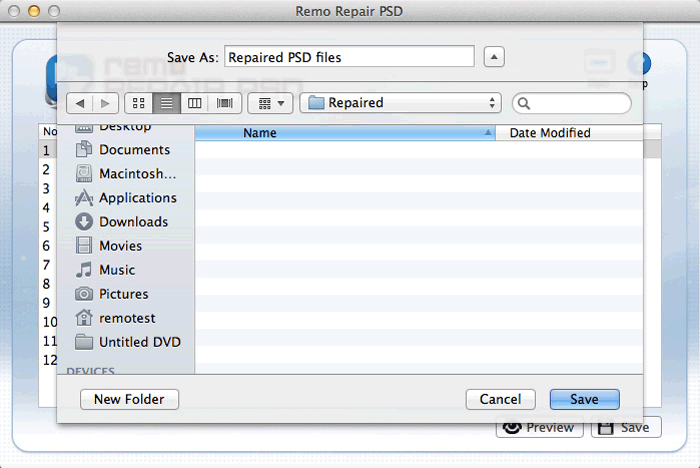Click the New Folder button

pos(129,399)
